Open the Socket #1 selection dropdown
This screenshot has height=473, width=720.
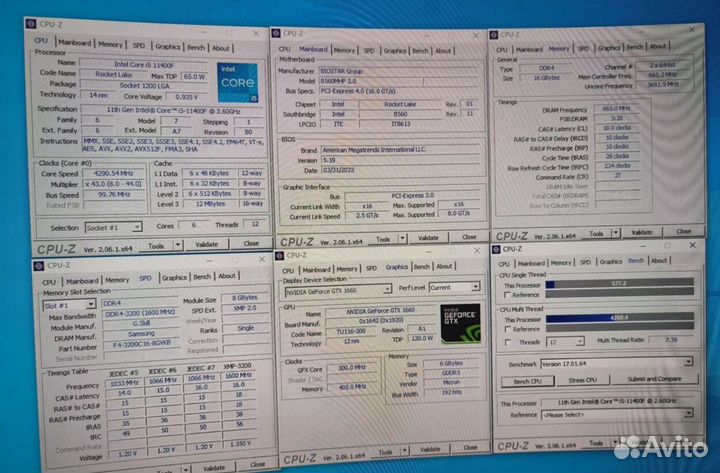click(x=113, y=227)
